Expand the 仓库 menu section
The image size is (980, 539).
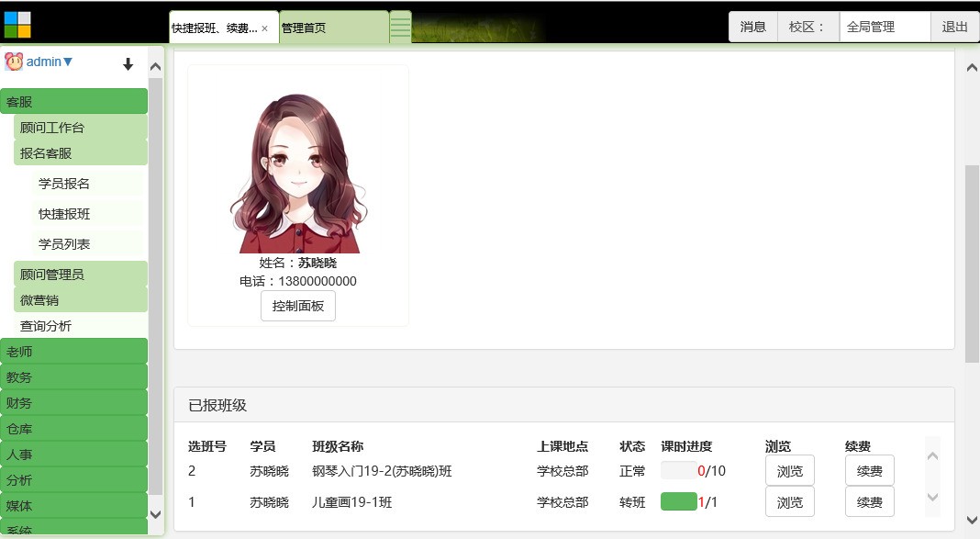click(x=73, y=428)
